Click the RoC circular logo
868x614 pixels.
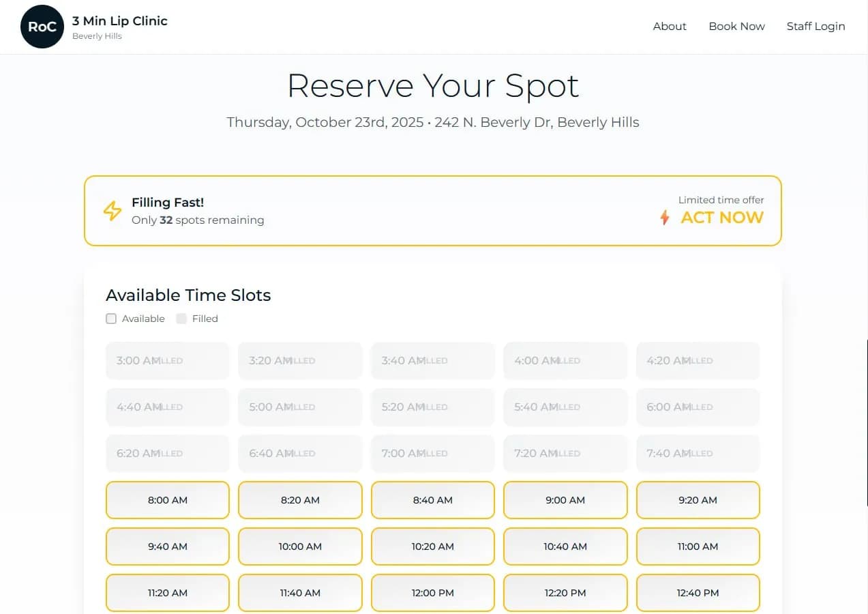coord(42,27)
